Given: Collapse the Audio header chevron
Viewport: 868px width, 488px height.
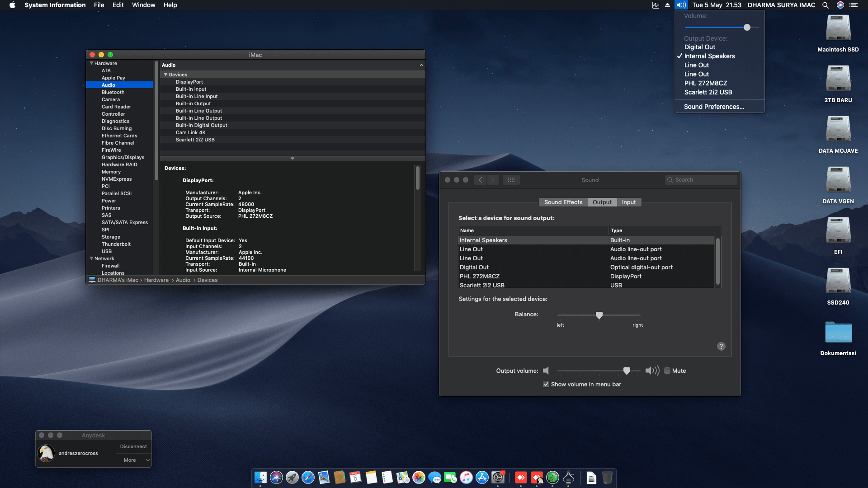Looking at the screenshot, I should [x=421, y=65].
